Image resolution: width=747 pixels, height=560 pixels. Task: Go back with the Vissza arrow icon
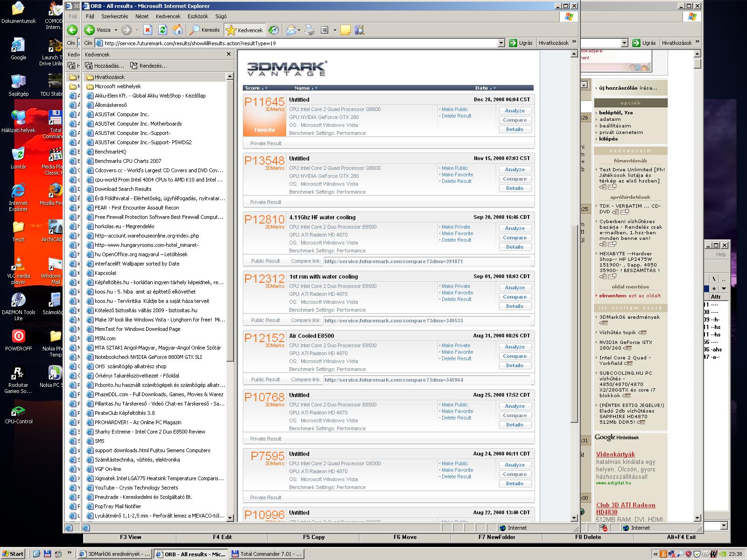coord(89,30)
